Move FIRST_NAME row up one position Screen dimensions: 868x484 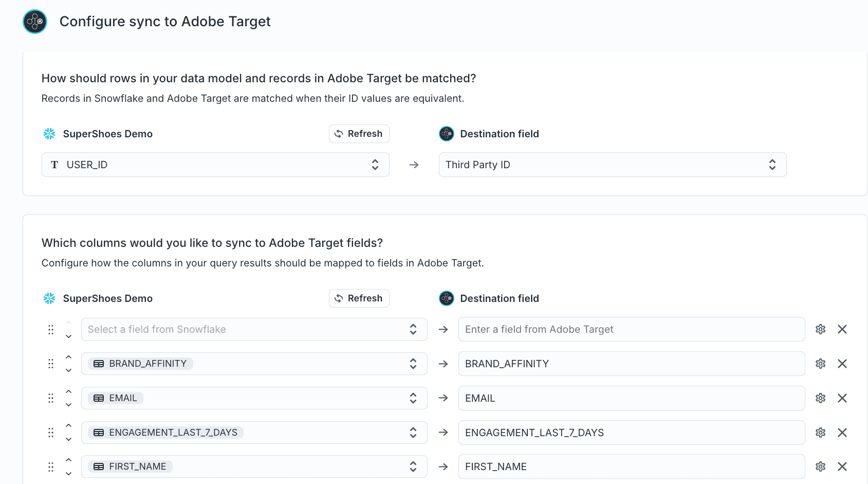pyautogui.click(x=68, y=460)
